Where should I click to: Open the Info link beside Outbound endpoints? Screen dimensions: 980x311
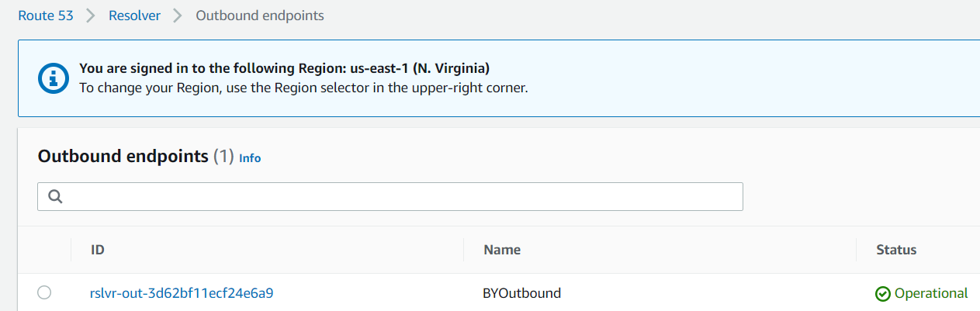point(250,158)
